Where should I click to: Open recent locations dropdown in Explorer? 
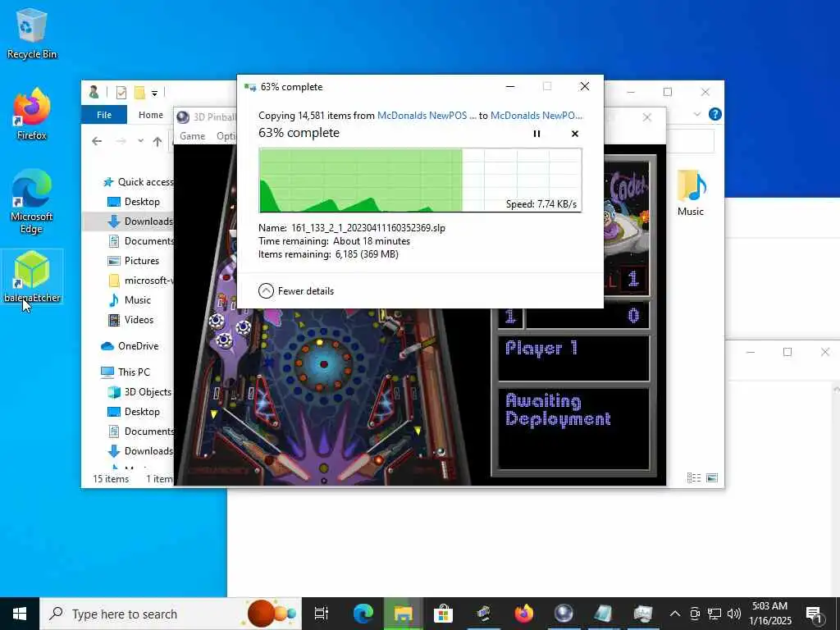click(x=140, y=141)
